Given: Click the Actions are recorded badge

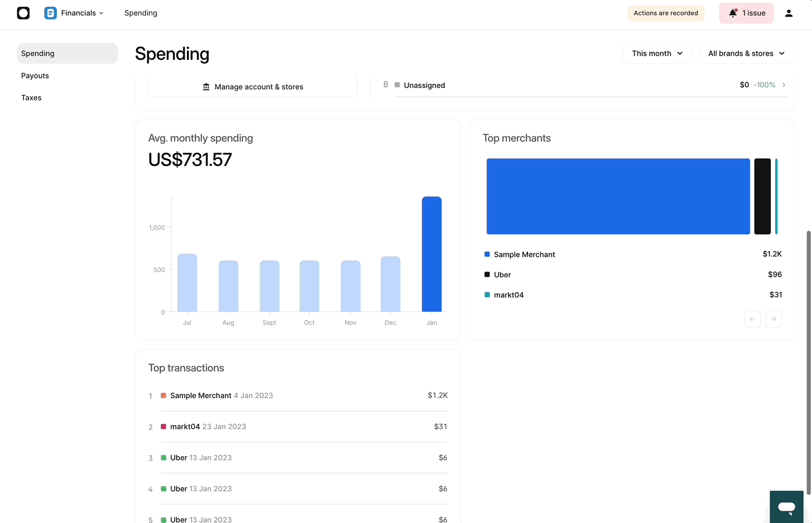Looking at the screenshot, I should (666, 13).
